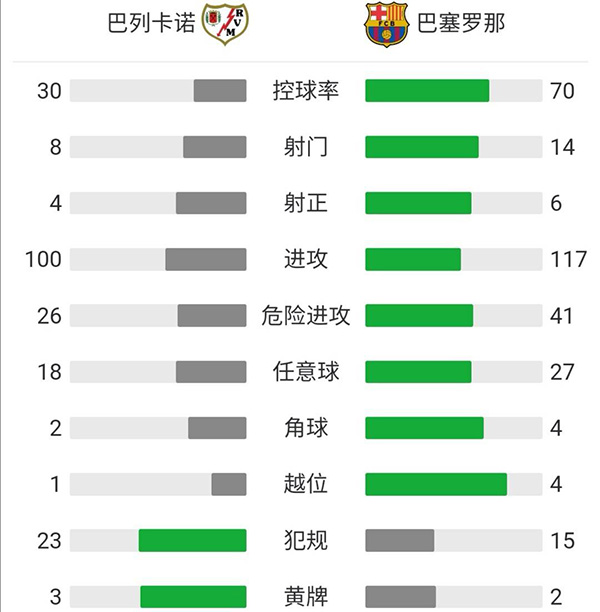Click Barcelona's green 控球率 bar
Viewport: 600px width, 612px height.
427,91
